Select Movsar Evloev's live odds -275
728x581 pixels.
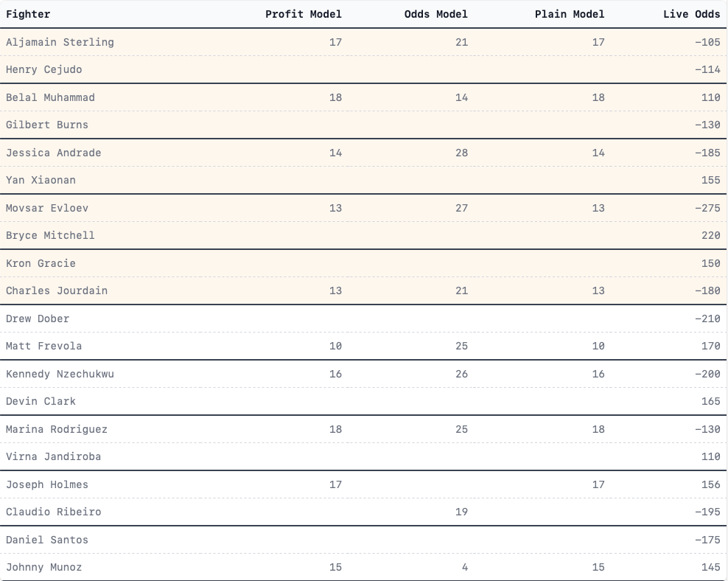tap(707, 208)
